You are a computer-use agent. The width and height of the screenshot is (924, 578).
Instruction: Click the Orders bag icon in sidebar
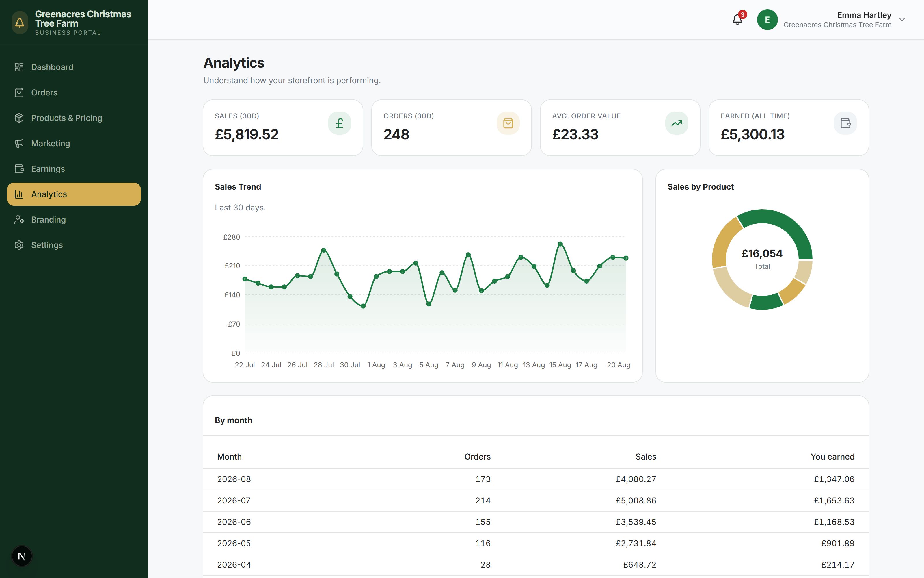click(19, 92)
